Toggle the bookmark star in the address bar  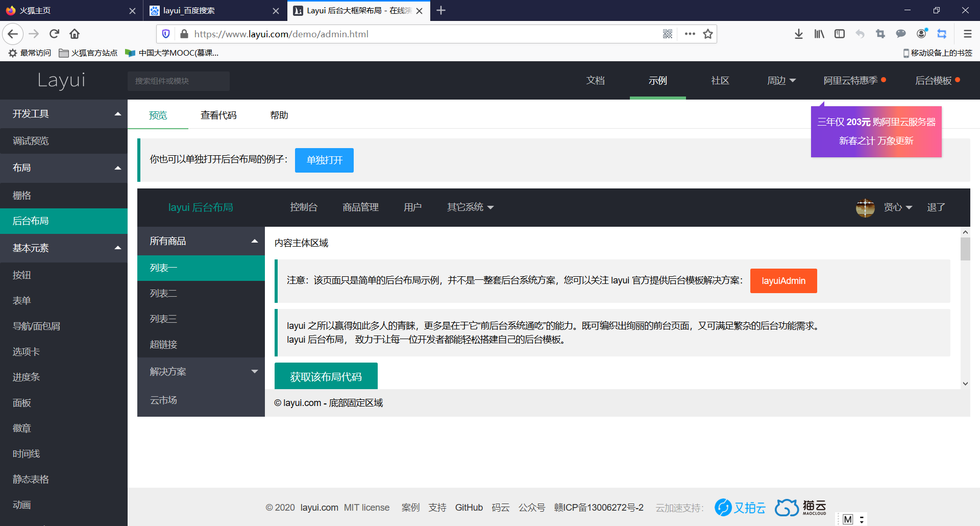(708, 34)
